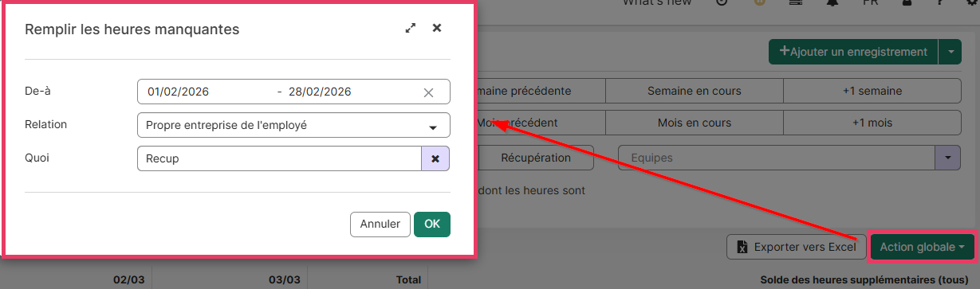Expand the Equipes dropdown arrow

(x=947, y=158)
